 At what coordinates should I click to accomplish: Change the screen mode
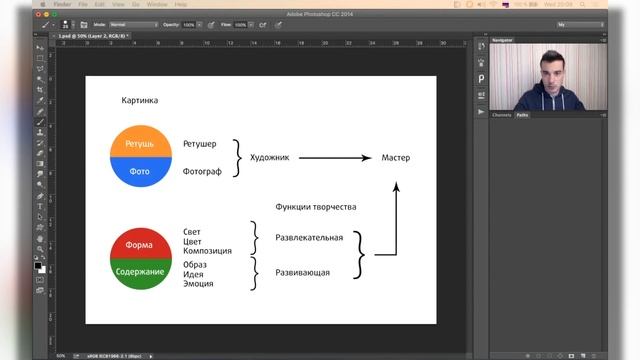tap(40, 290)
